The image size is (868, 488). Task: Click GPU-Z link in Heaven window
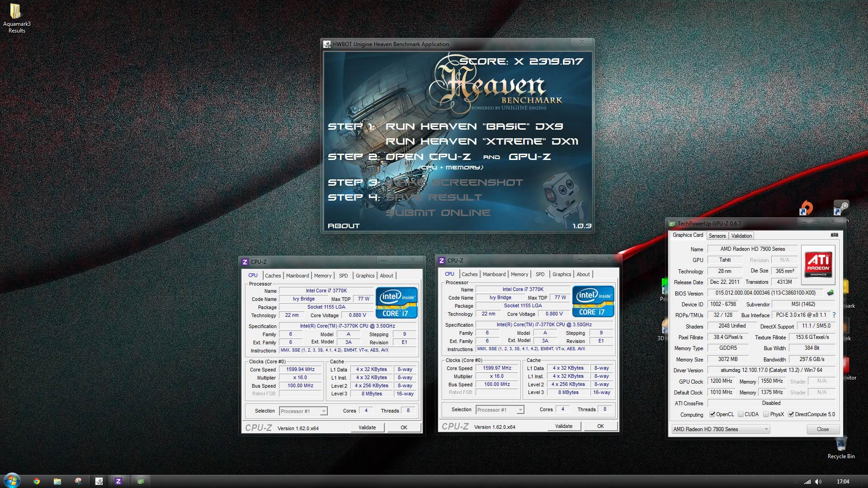point(529,157)
